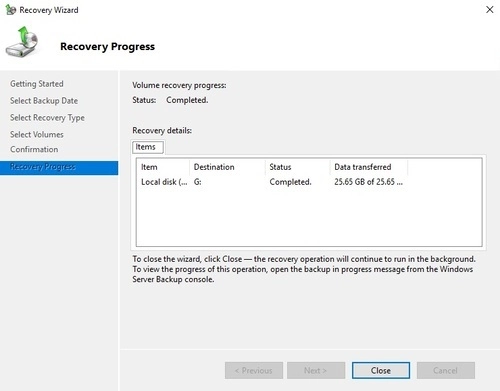Select the Select Volumes step
This screenshot has width=500, height=391.
[x=37, y=134]
